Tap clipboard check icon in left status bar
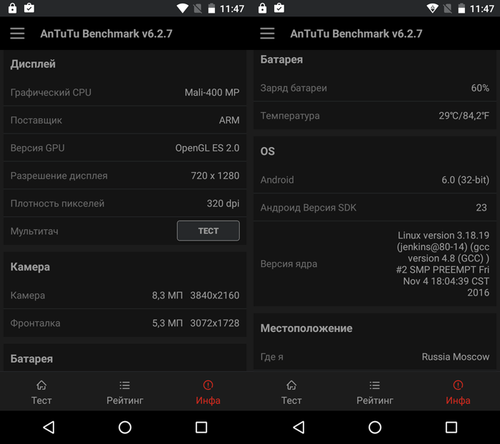Screen dimensions: 500x444 point(29,8)
